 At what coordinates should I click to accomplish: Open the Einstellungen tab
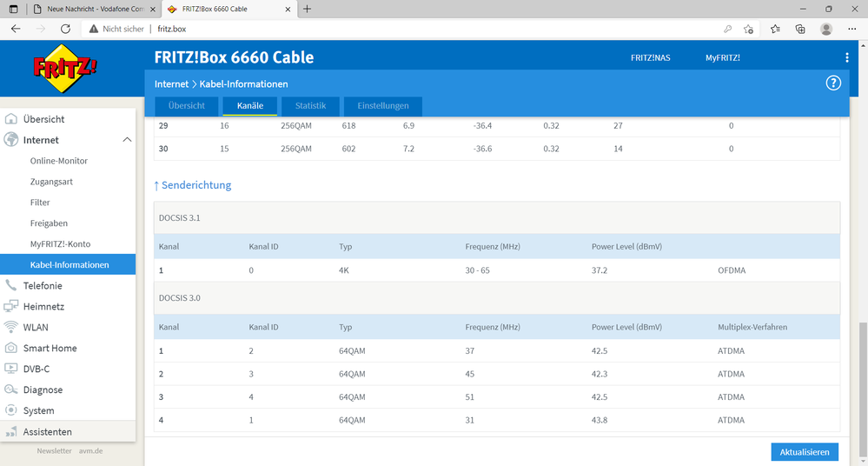383,106
